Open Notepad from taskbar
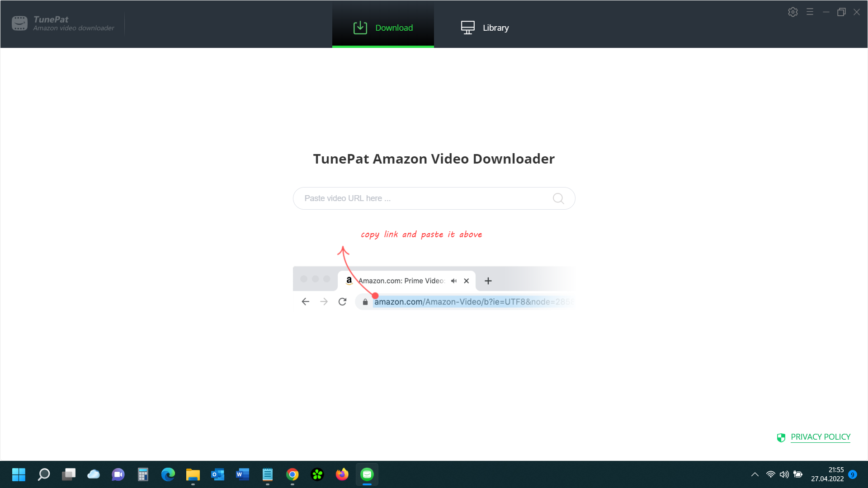 pos(268,474)
